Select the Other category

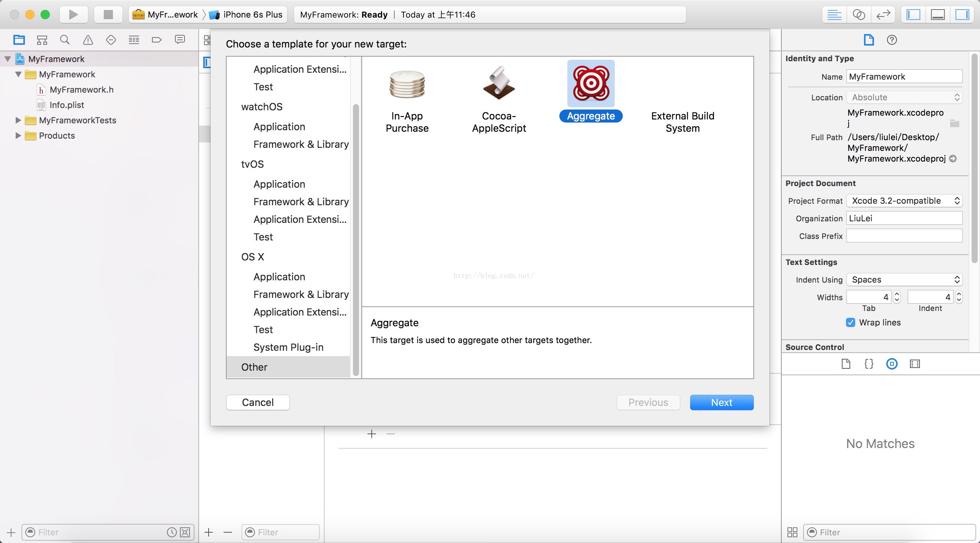tap(288, 367)
